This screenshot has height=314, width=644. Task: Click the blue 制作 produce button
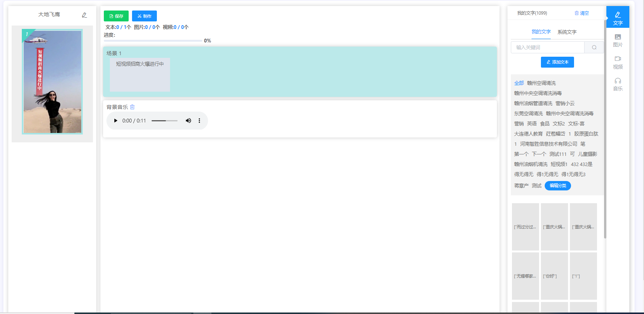[144, 16]
